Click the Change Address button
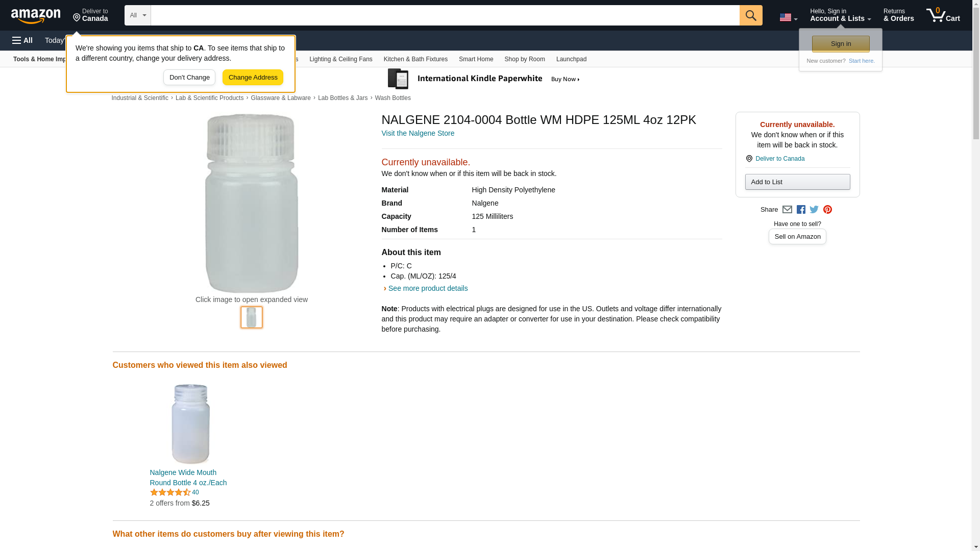Image resolution: width=980 pixels, height=551 pixels. click(x=253, y=78)
